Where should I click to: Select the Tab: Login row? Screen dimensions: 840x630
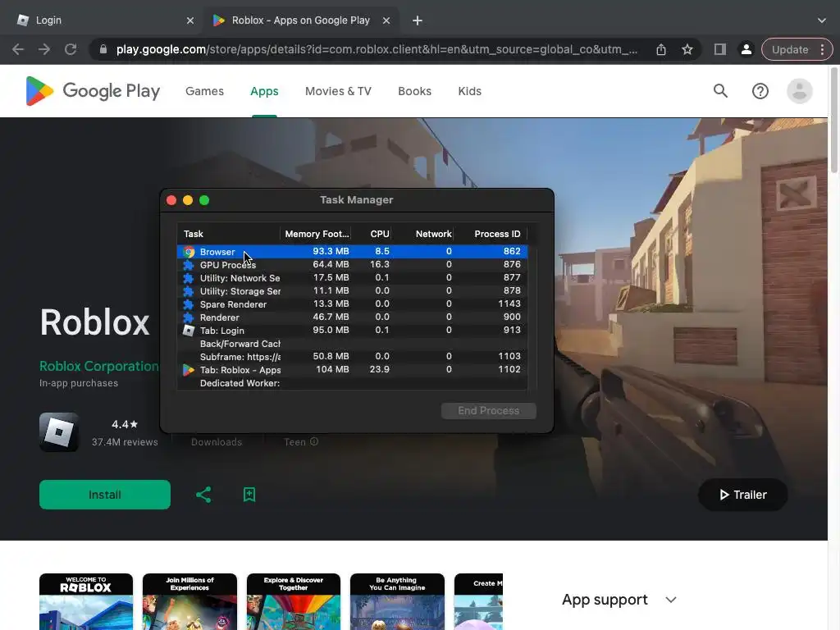pos(353,330)
